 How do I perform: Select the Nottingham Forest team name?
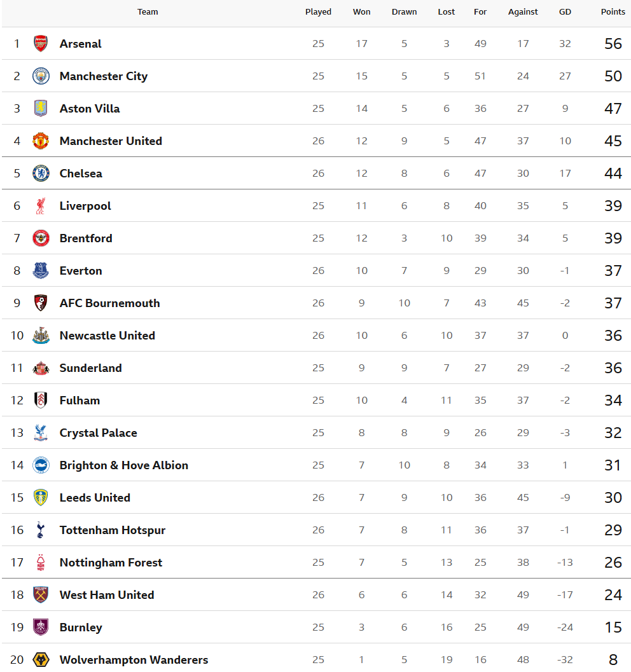111,563
